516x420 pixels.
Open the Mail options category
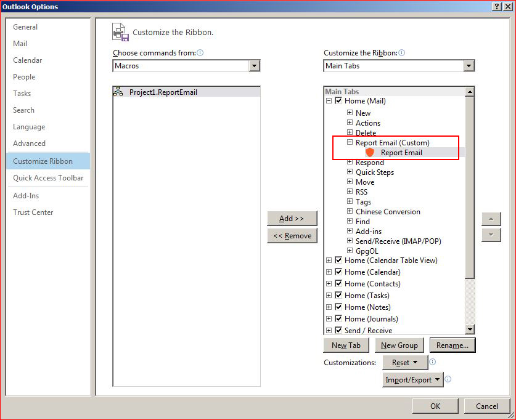tap(48, 43)
